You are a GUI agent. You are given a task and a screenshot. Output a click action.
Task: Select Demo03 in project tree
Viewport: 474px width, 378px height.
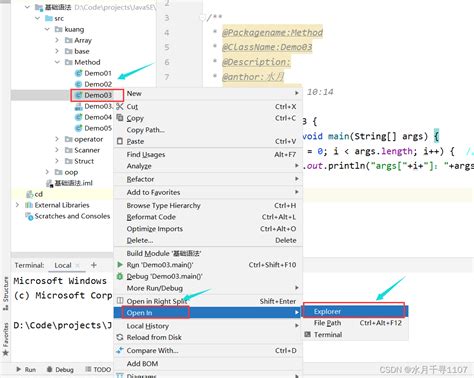[x=98, y=95]
